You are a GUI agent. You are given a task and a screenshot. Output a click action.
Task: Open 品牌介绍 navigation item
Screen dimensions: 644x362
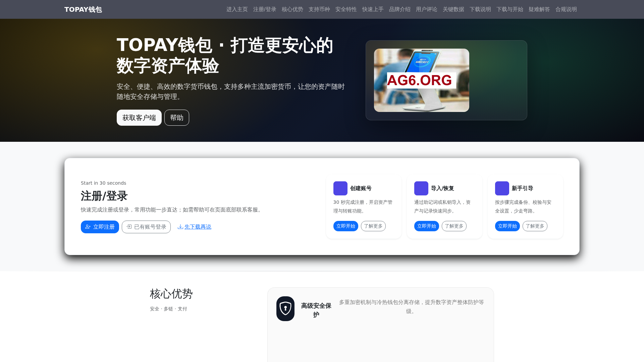coord(399,9)
